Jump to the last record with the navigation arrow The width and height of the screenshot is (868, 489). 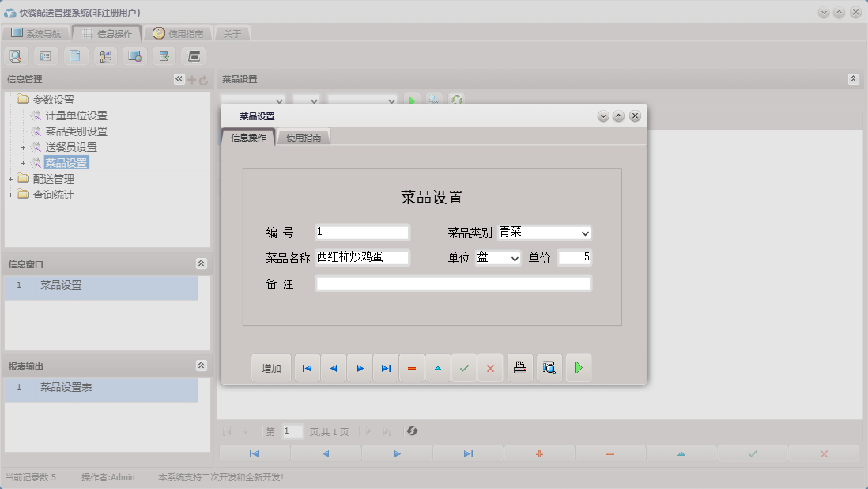click(x=386, y=367)
